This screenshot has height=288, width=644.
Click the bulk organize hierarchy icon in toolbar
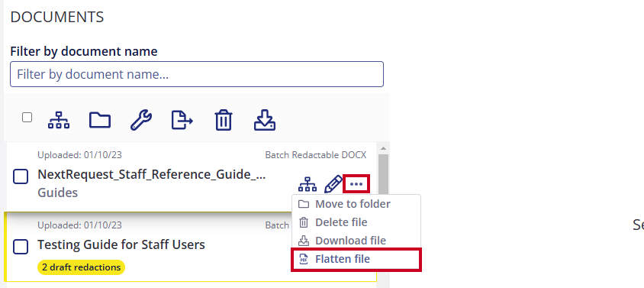point(59,120)
